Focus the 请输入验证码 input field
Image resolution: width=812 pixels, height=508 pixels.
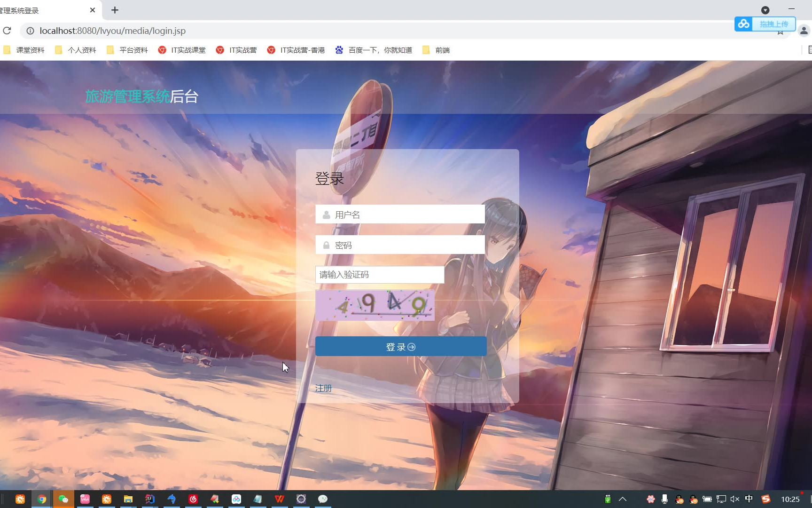pyautogui.click(x=380, y=275)
